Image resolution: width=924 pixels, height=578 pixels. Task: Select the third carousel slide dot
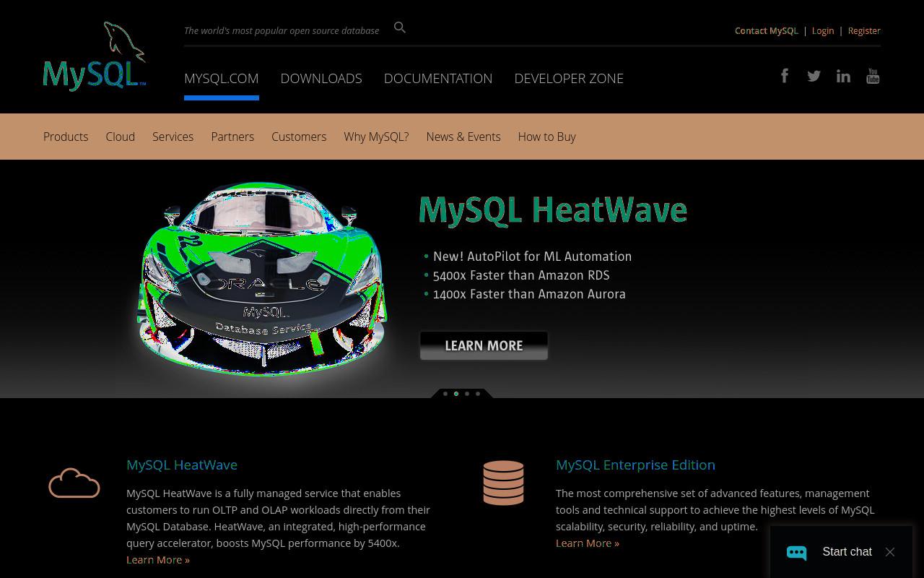coord(467,394)
